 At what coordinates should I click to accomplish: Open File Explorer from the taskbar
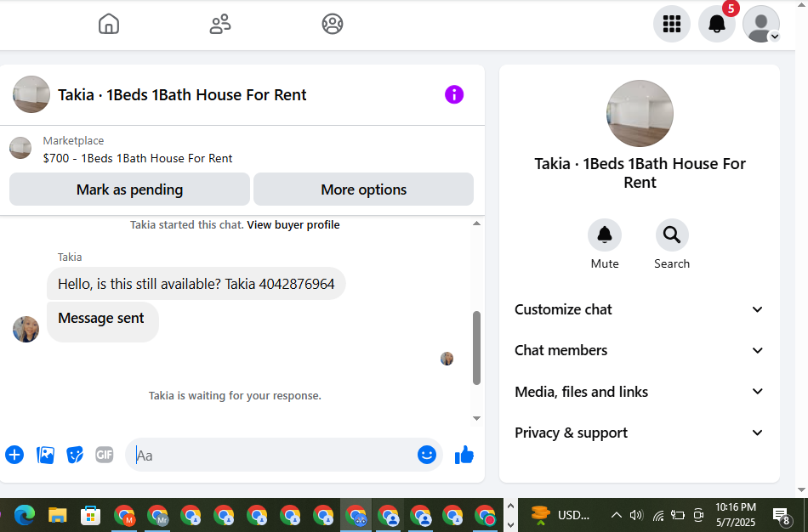click(57, 515)
